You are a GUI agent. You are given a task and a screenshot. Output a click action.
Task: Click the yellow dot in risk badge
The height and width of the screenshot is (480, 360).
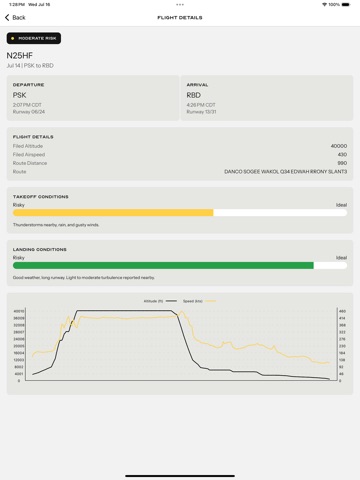pyautogui.click(x=13, y=38)
